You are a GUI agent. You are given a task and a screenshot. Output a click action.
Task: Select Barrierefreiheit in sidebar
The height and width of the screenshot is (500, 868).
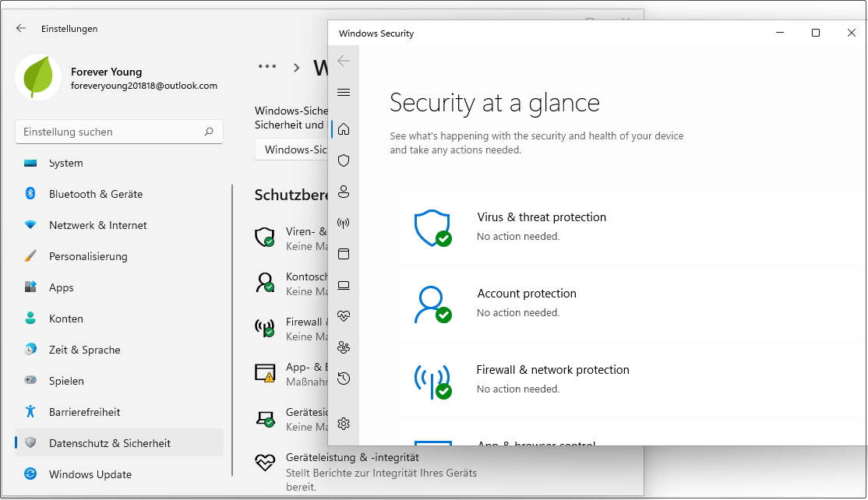pyautogui.click(x=119, y=412)
